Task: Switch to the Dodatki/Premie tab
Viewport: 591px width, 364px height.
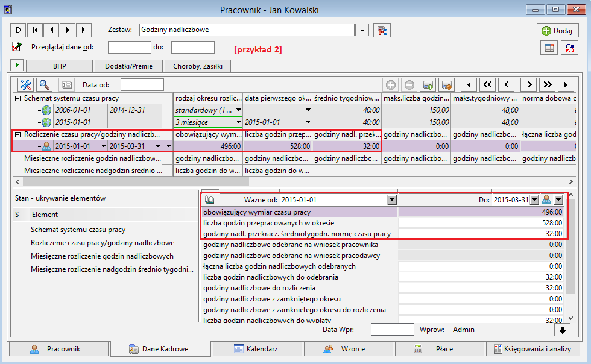Action: pyautogui.click(x=129, y=66)
